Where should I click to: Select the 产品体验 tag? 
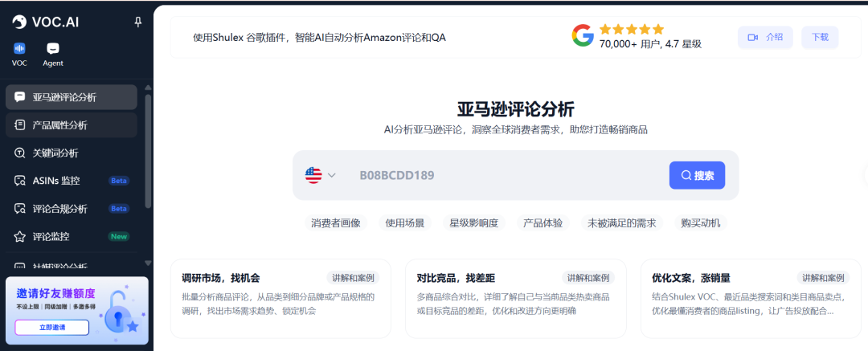point(542,223)
